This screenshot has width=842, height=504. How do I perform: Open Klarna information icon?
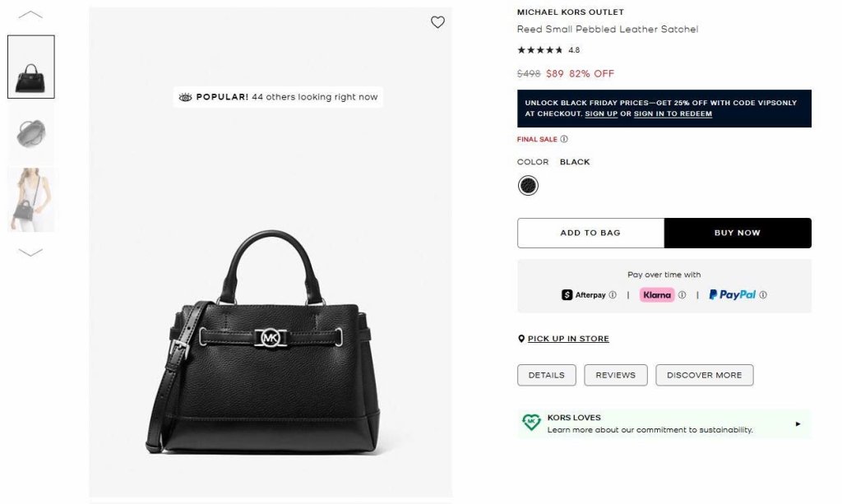(682, 295)
